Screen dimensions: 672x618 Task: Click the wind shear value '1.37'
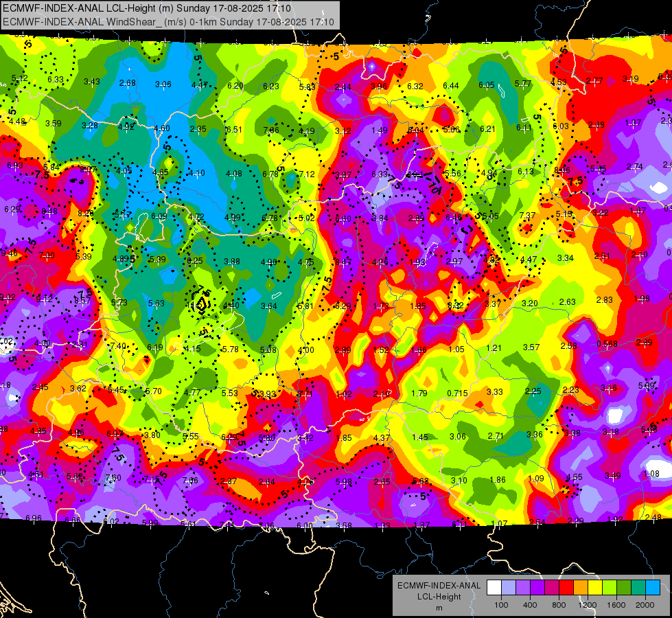click(633, 123)
